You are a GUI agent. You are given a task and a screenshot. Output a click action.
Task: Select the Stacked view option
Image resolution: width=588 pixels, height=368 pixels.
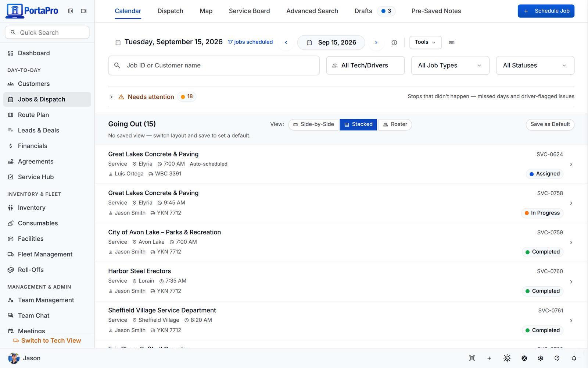[358, 124]
